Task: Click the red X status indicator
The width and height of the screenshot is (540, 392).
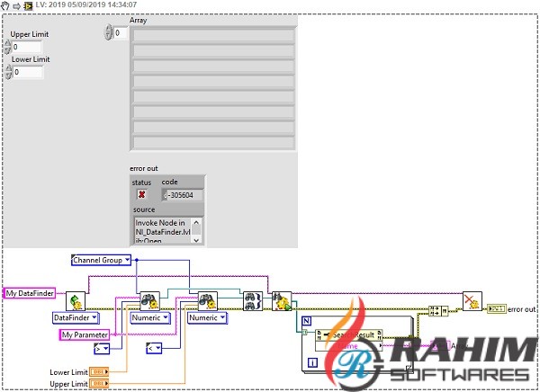Action: (x=141, y=194)
